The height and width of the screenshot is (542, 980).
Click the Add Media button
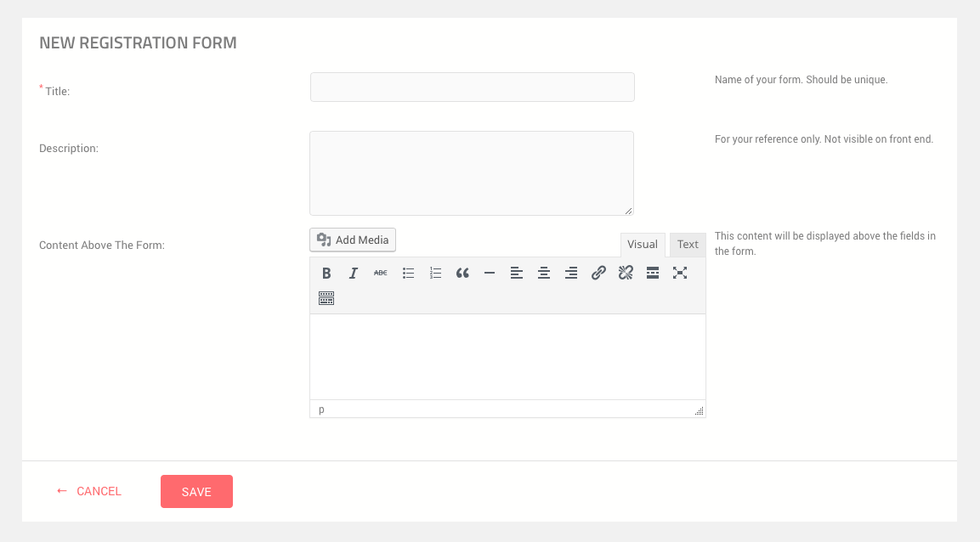[x=353, y=240]
